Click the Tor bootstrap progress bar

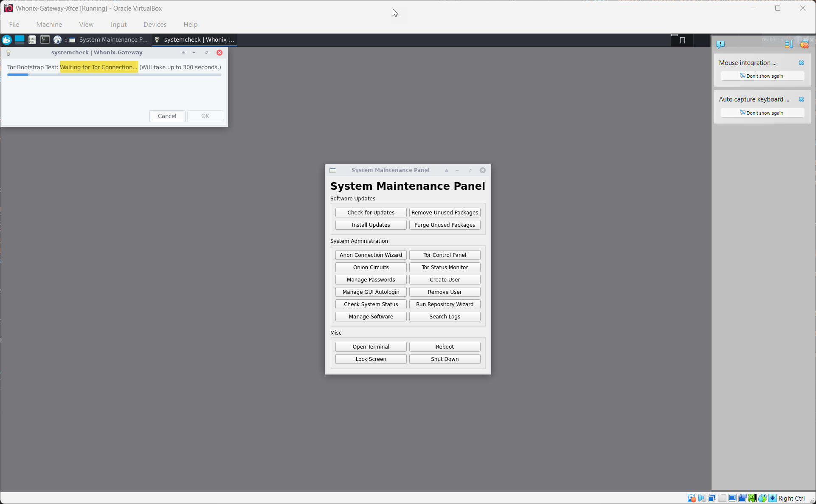[x=114, y=75]
